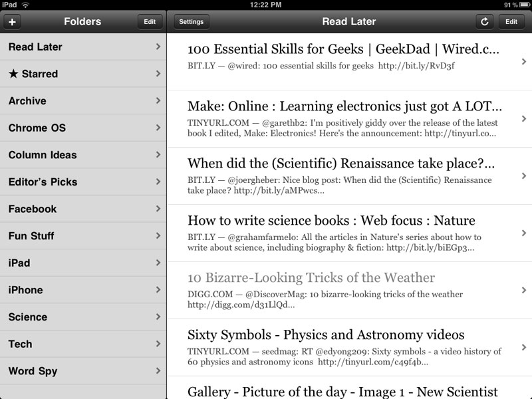Image resolution: width=532 pixels, height=399 pixels.
Task: Open Settings button
Action: [192, 22]
